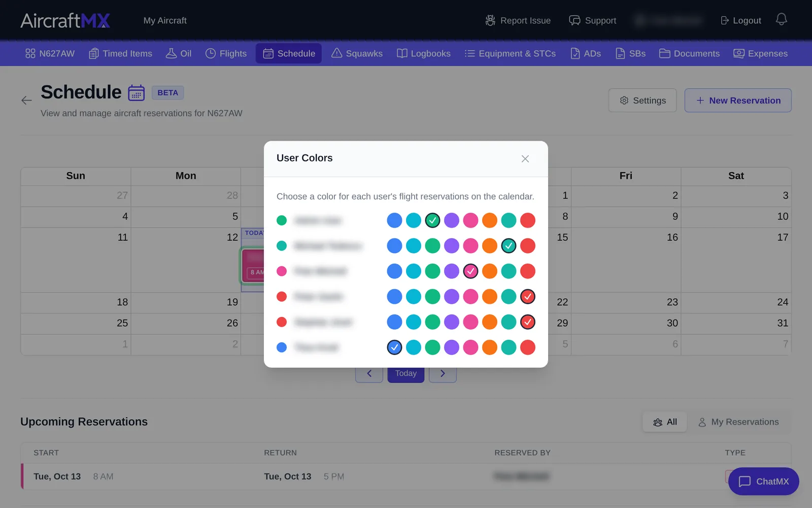Image resolution: width=812 pixels, height=508 pixels.
Task: Click the Squawks warning triangle icon
Action: tap(336, 53)
